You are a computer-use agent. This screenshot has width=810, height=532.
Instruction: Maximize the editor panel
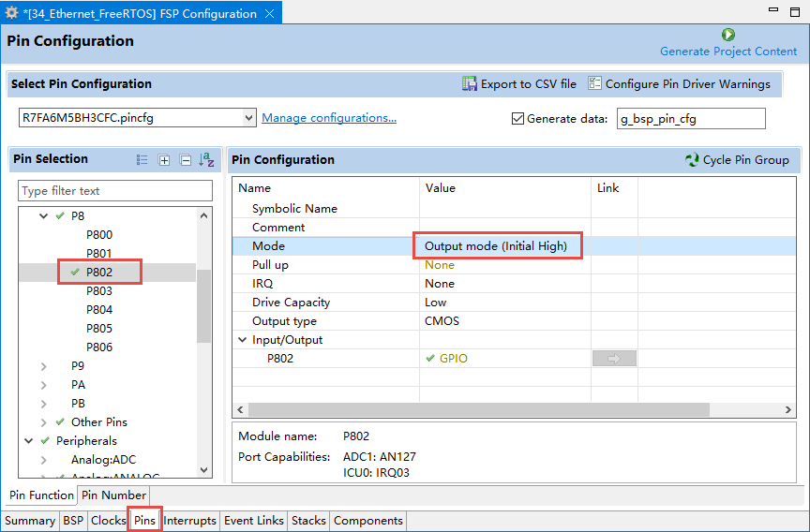[x=795, y=11]
